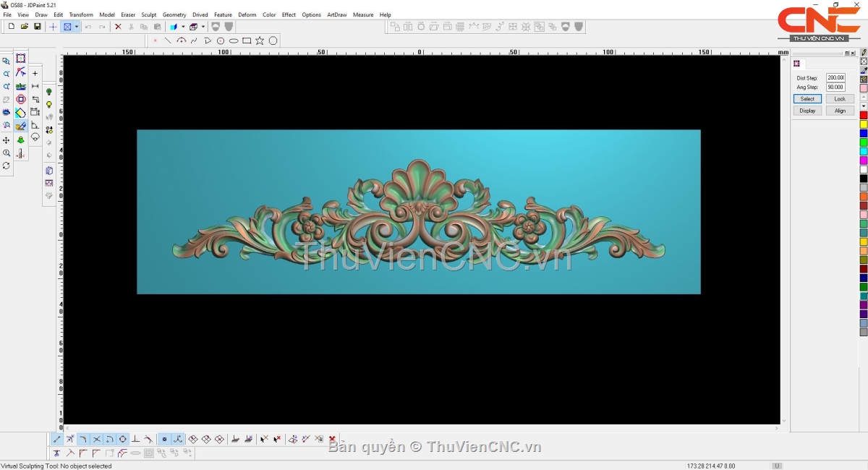Click the Save file icon
Viewport: 868px width, 470px height.
click(x=38, y=27)
